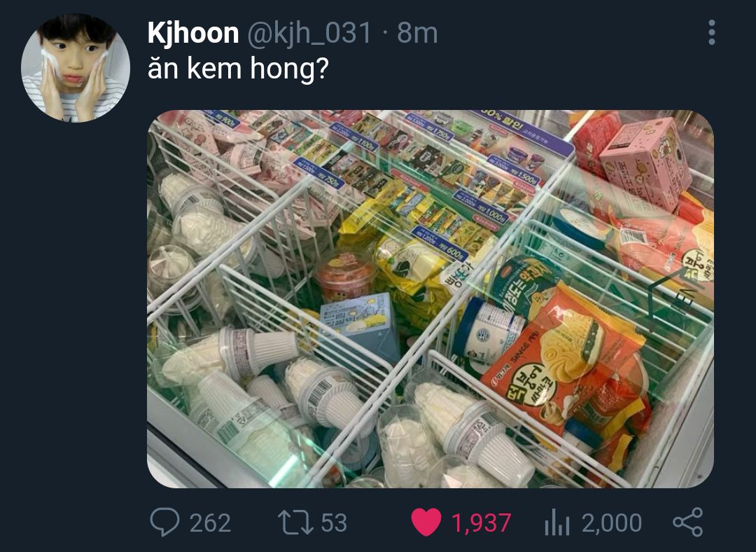The image size is (756, 552).
Task: Open the three-dot more options menu
Action: pyautogui.click(x=712, y=33)
